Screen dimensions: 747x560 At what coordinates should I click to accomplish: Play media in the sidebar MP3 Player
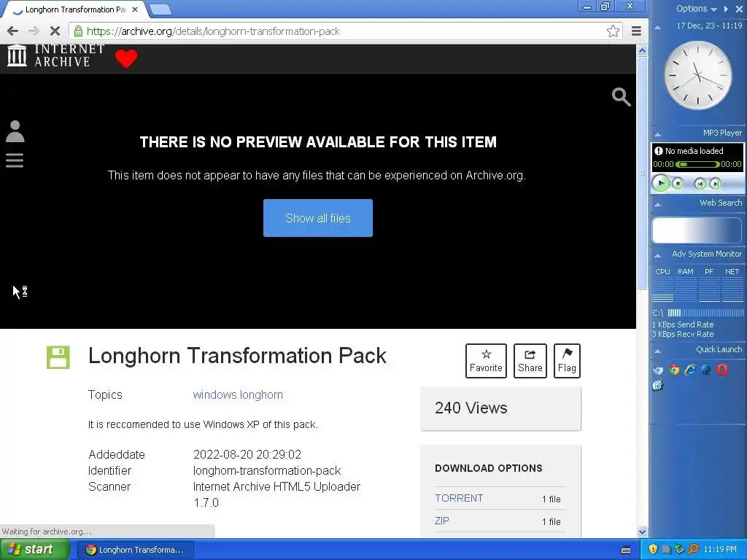(661, 183)
